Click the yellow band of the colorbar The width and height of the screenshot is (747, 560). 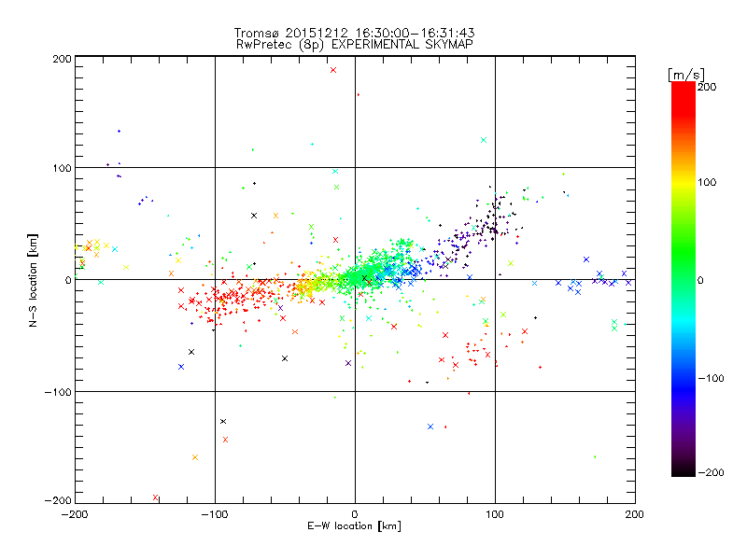684,183
